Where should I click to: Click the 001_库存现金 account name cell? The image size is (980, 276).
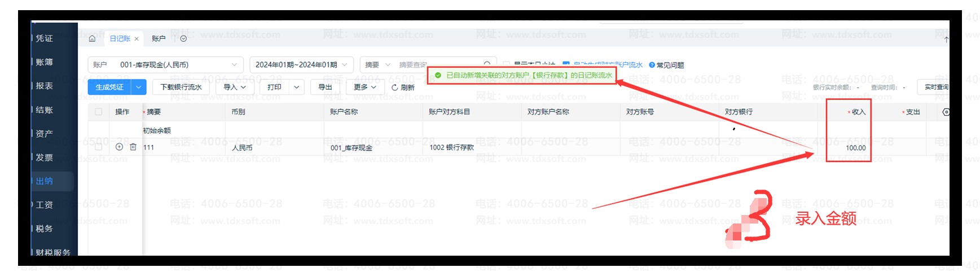pyautogui.click(x=373, y=147)
